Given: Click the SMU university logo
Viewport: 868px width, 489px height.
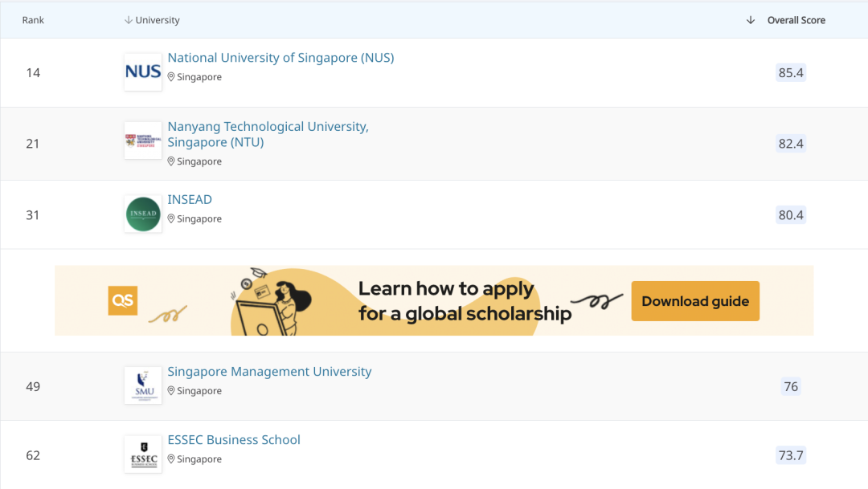Looking at the screenshot, I should coord(143,385).
